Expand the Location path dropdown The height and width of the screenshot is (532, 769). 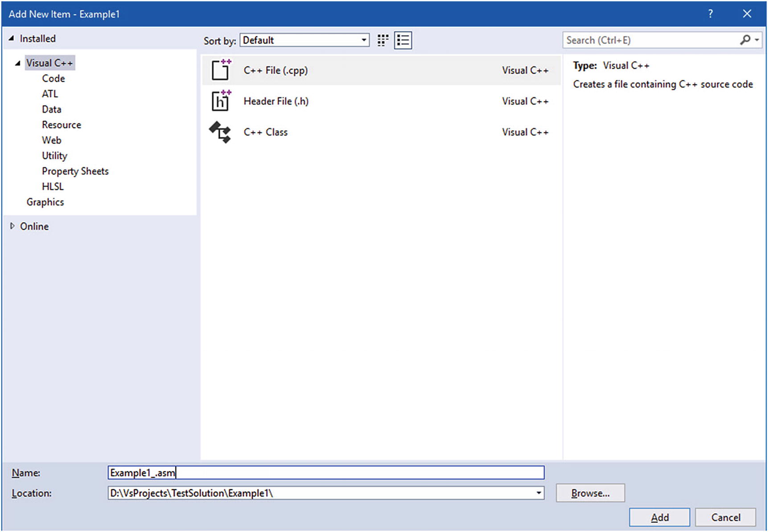click(539, 493)
